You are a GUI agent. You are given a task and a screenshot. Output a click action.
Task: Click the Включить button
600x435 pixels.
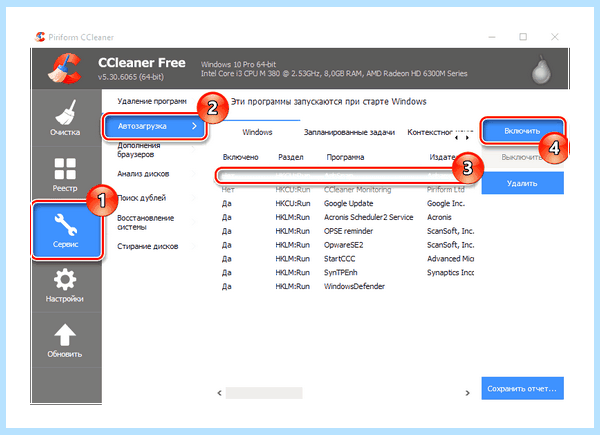pos(522,131)
